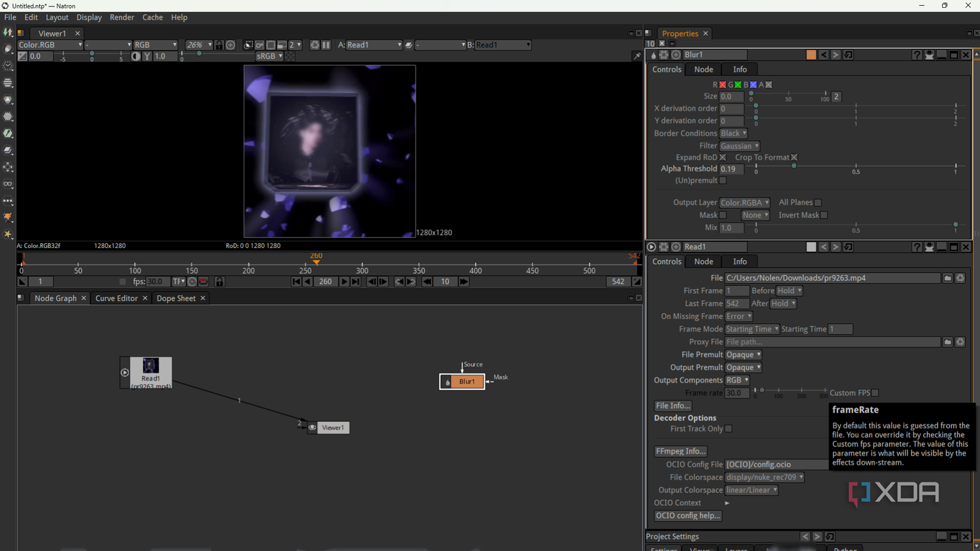980x551 pixels.
Task: Force render refresh with the recycle icon
Action: click(x=315, y=45)
